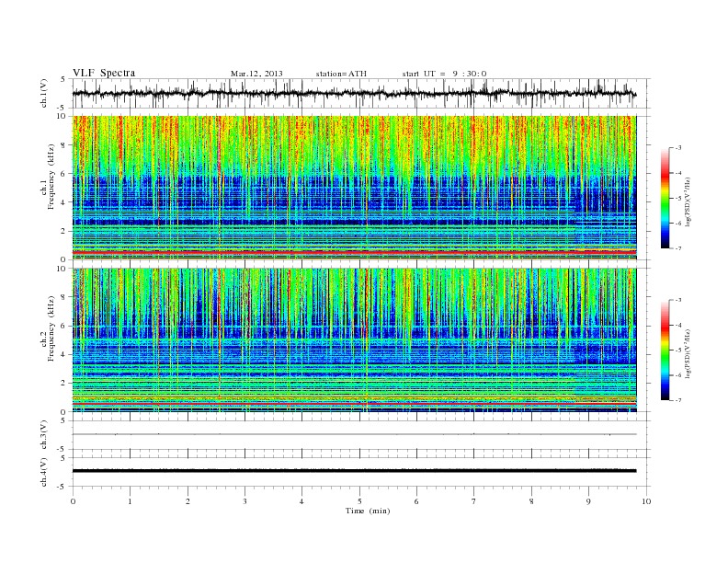
Task: Click the time axis tick label "5"
Action: [x=359, y=501]
